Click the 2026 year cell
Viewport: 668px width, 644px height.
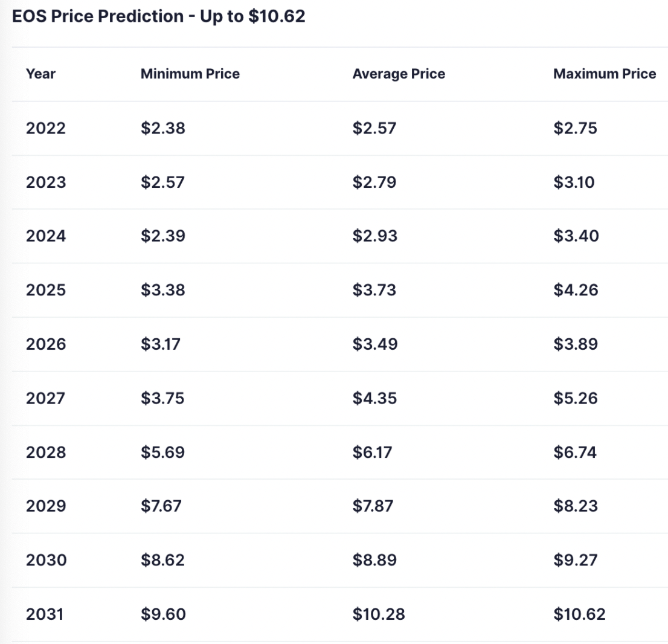[x=46, y=344]
